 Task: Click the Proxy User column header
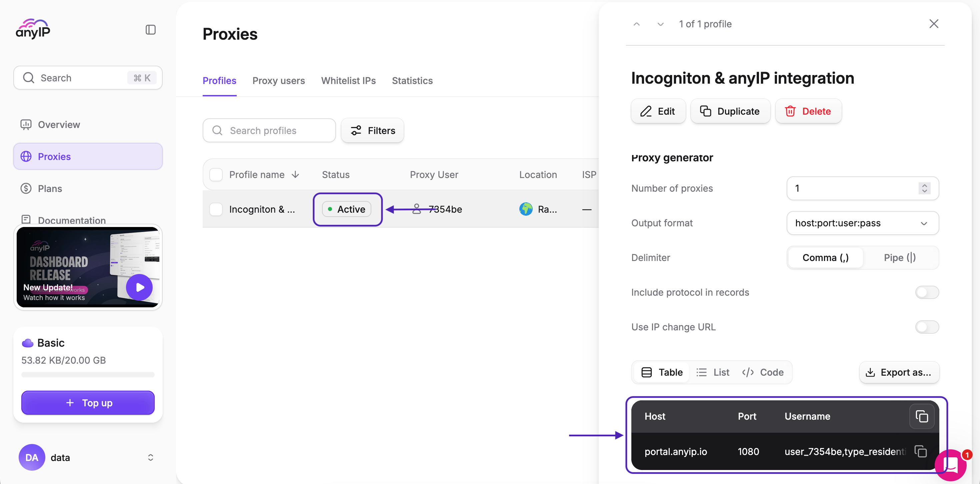(x=434, y=175)
